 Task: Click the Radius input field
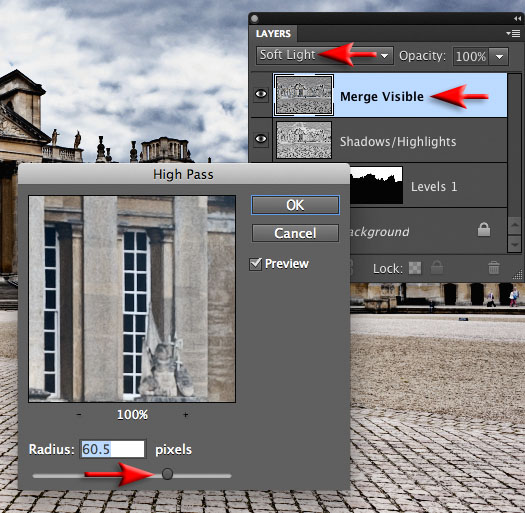(113, 449)
